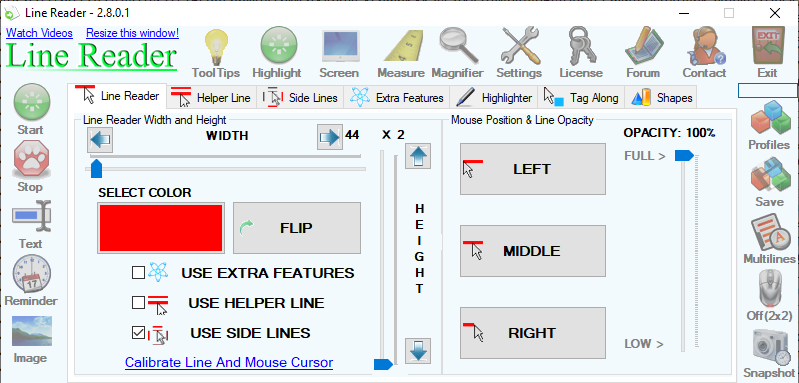This screenshot has height=383, width=799.
Task: Set mouse position to MIDDLE
Action: [532, 251]
